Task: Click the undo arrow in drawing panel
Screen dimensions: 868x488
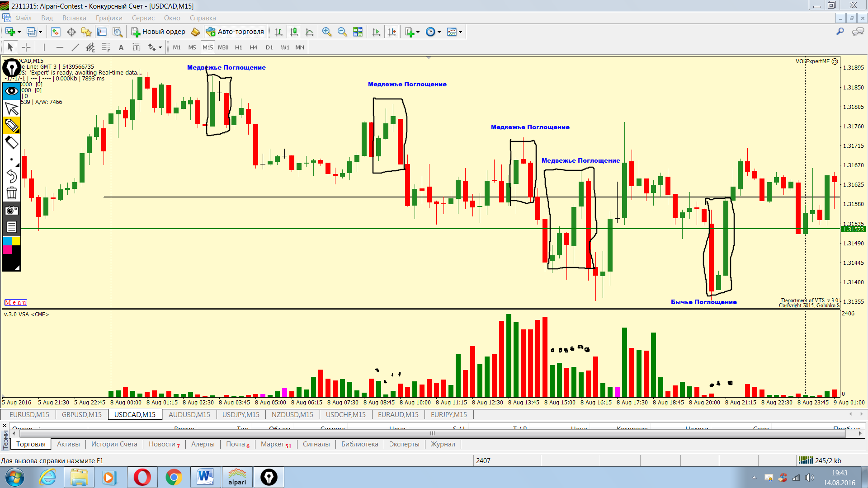Action: pyautogui.click(x=11, y=176)
